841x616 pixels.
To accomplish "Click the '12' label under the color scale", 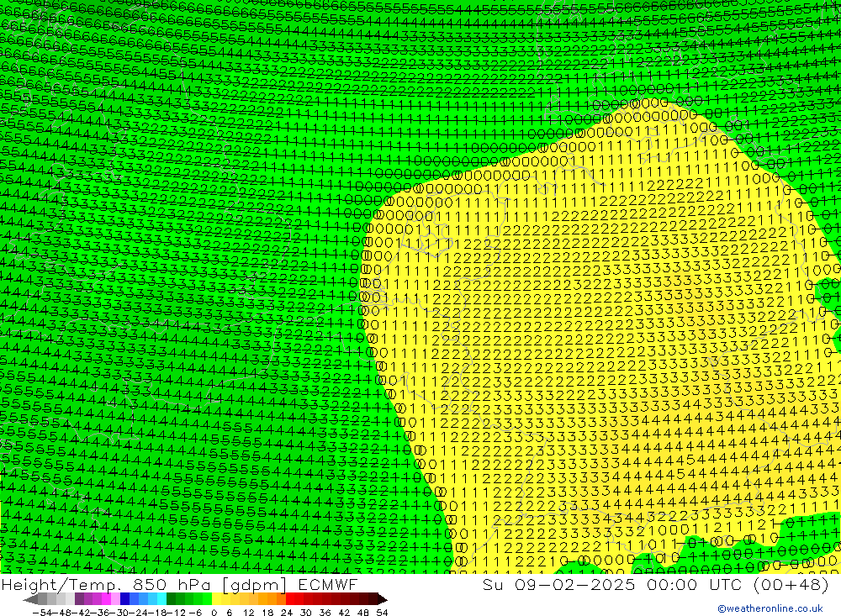I will [x=249, y=613].
